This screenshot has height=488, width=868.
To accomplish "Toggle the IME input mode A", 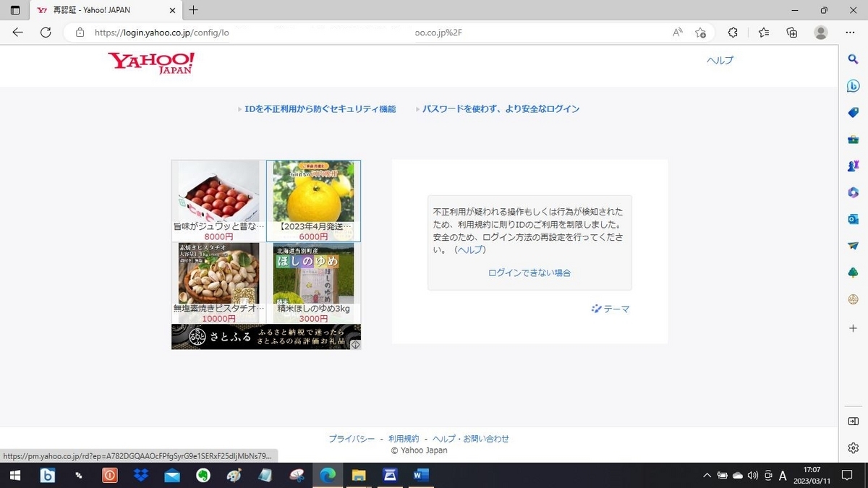I will coord(783,475).
